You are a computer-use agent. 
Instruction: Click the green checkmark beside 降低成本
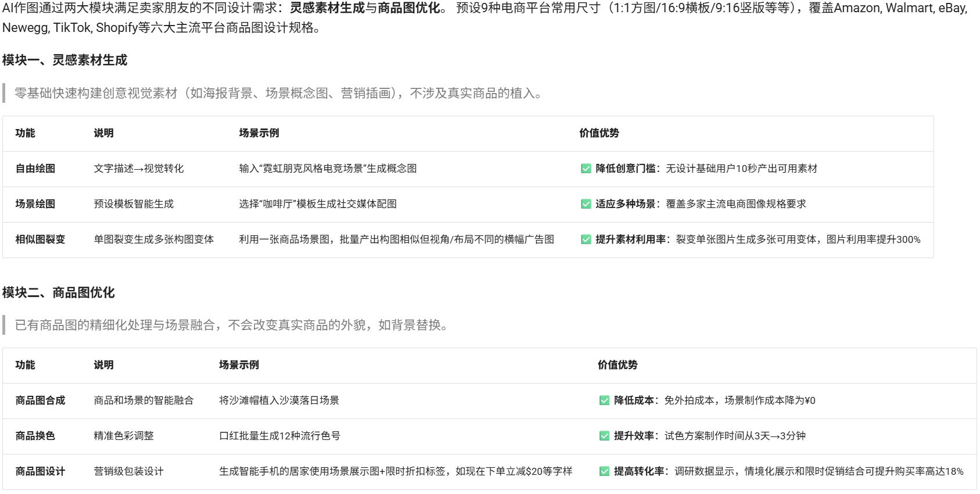(605, 400)
